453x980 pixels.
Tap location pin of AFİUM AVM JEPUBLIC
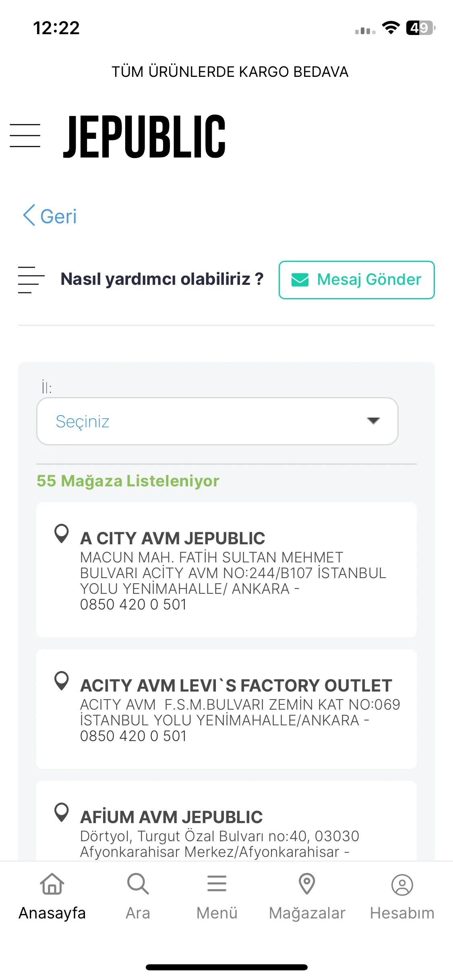62,812
